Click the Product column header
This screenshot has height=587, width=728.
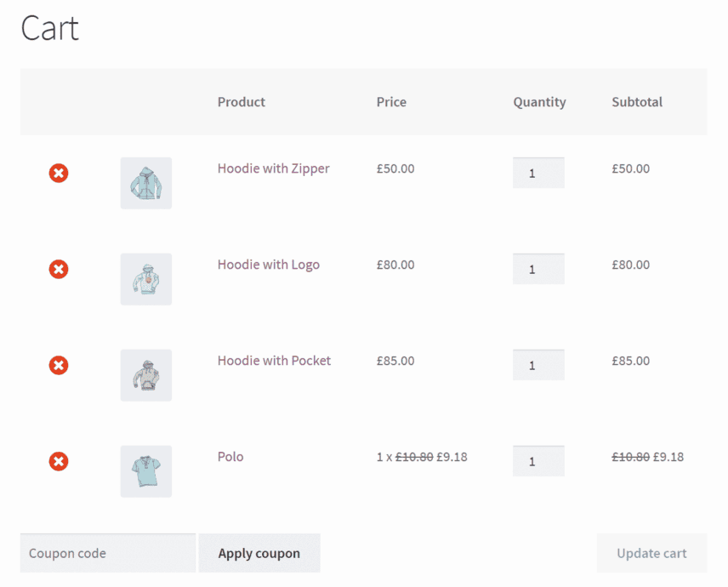[241, 102]
